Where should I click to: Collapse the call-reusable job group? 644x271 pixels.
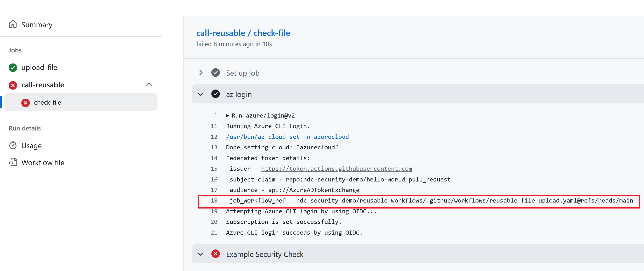149,85
